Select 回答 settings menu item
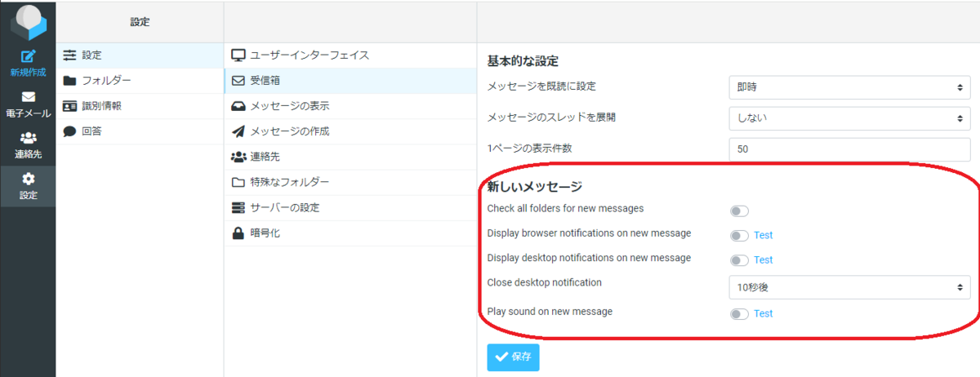The width and height of the screenshot is (980, 377). [x=140, y=131]
